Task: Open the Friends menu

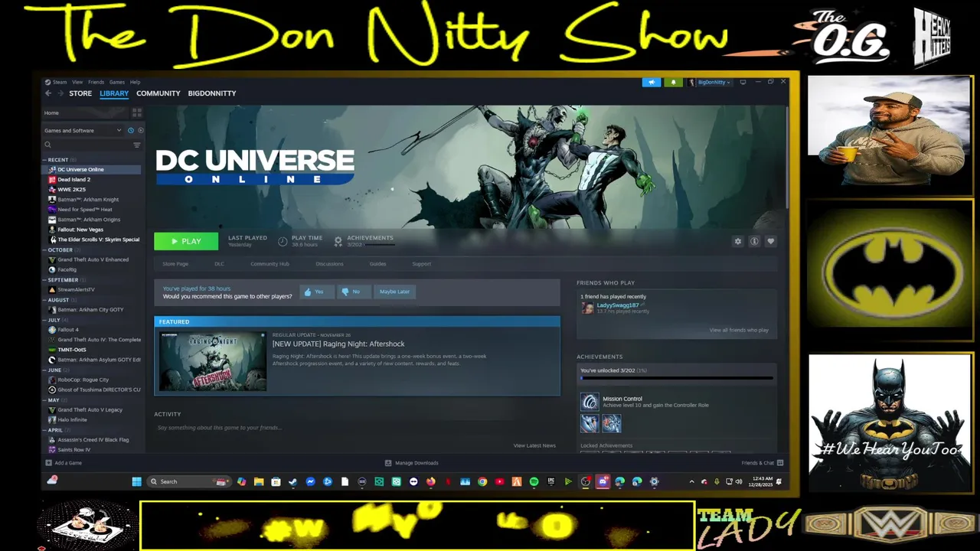Action: (96, 82)
